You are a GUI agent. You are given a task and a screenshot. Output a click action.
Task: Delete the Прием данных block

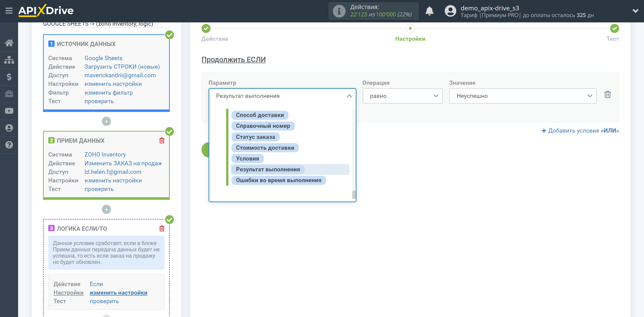[162, 140]
